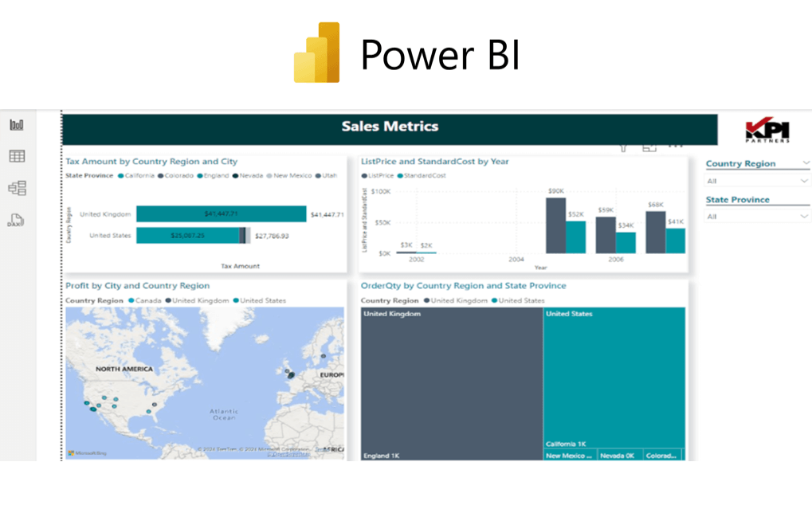Open the State Province slicer dropdown
Viewport: 812px width, 505px height.
tap(757, 217)
